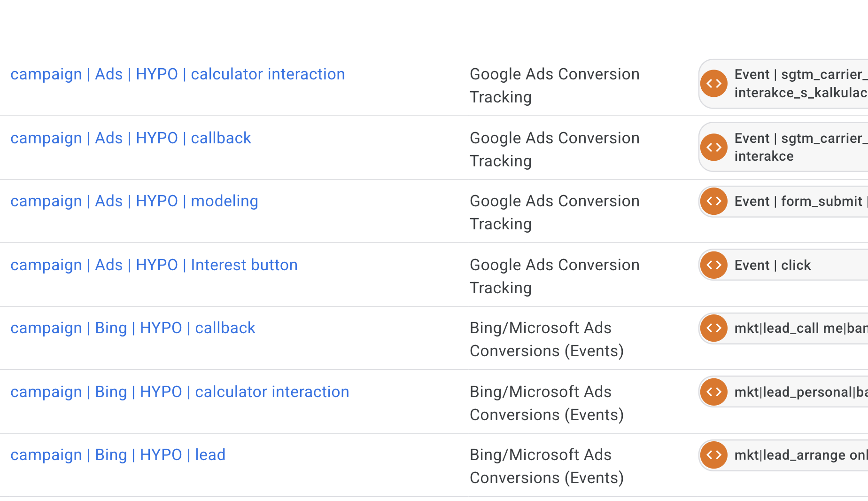Open campaign Bing HYPO lead tag
868x501 pixels.
point(118,455)
